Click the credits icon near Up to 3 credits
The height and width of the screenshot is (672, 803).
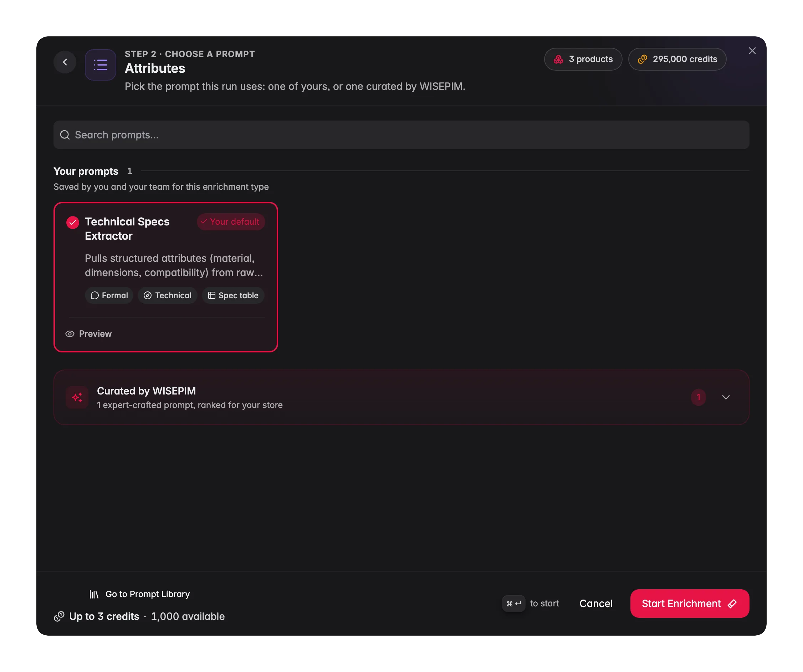59,617
